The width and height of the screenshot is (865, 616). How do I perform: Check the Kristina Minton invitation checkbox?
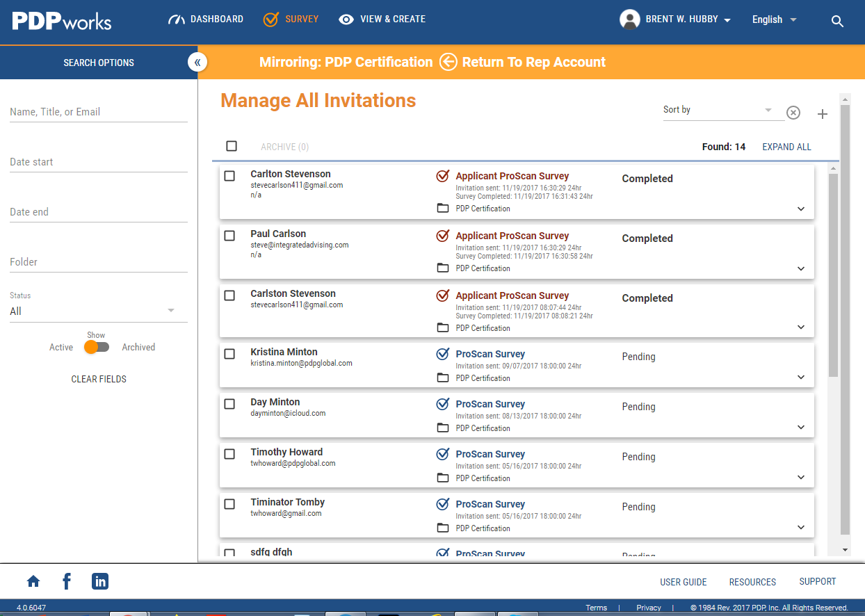tap(229, 354)
